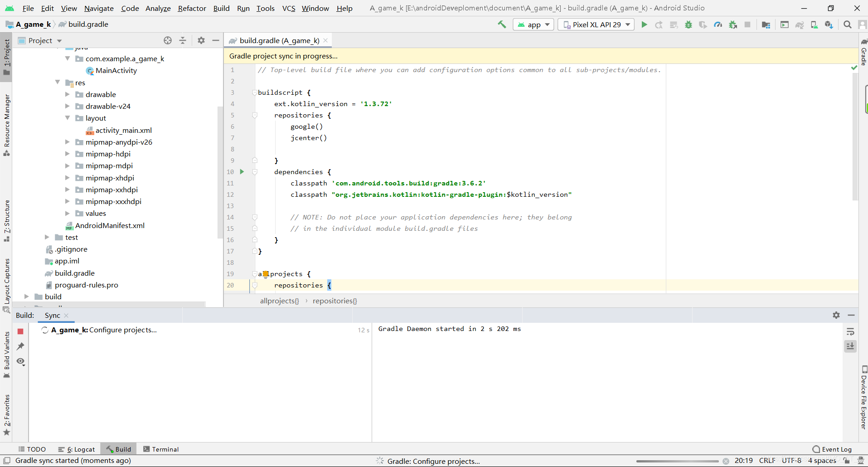Open Build panel settings gear

836,315
